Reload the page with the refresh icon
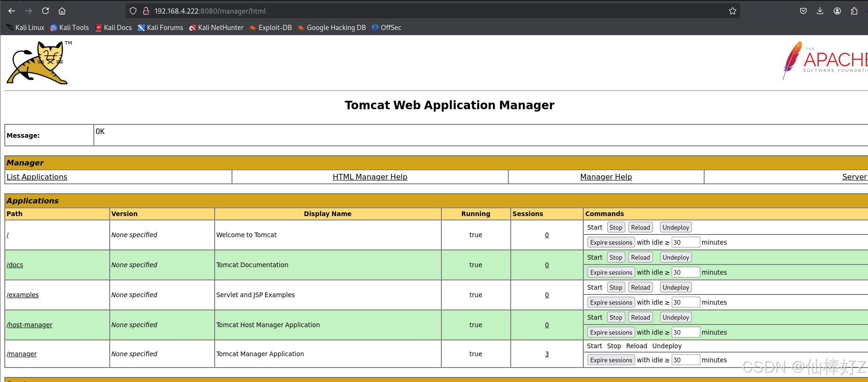Screen dimensions: 868x382 click(45, 11)
